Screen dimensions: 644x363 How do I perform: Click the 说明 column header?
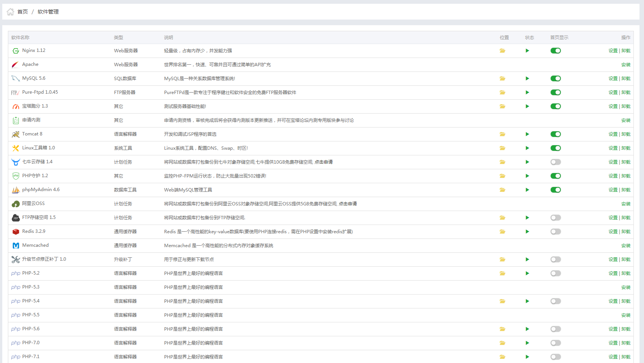click(169, 38)
